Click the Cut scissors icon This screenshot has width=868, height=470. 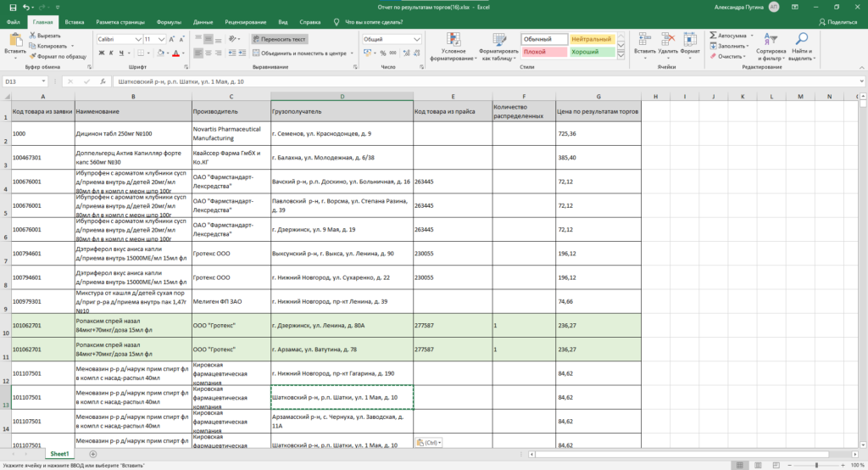coord(33,36)
